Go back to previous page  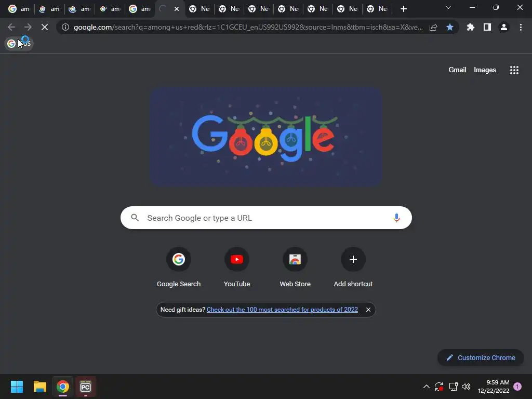click(11, 27)
